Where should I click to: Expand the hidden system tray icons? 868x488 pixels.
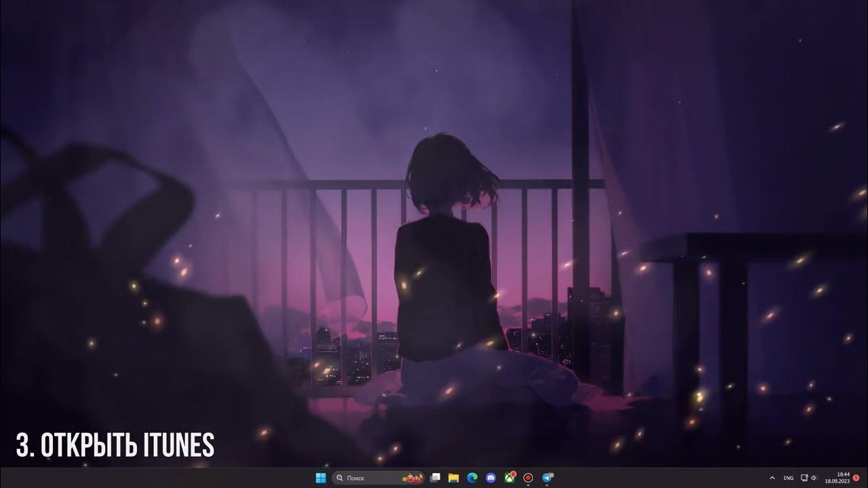pos(772,478)
